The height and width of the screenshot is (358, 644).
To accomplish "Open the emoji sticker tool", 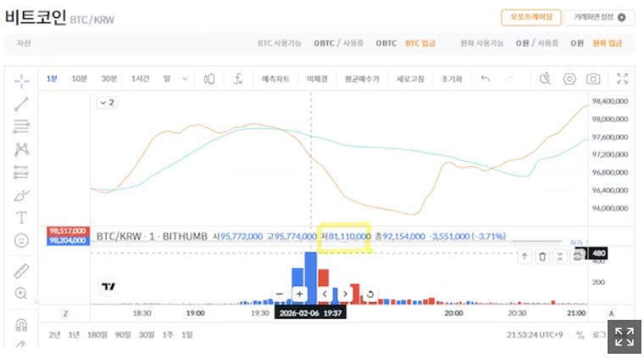I will 21,240.
